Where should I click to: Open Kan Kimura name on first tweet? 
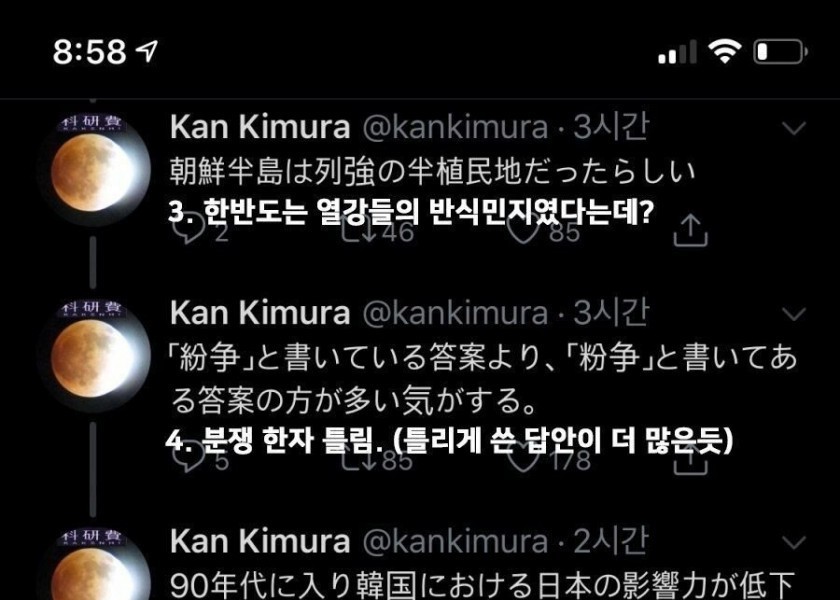click(260, 127)
